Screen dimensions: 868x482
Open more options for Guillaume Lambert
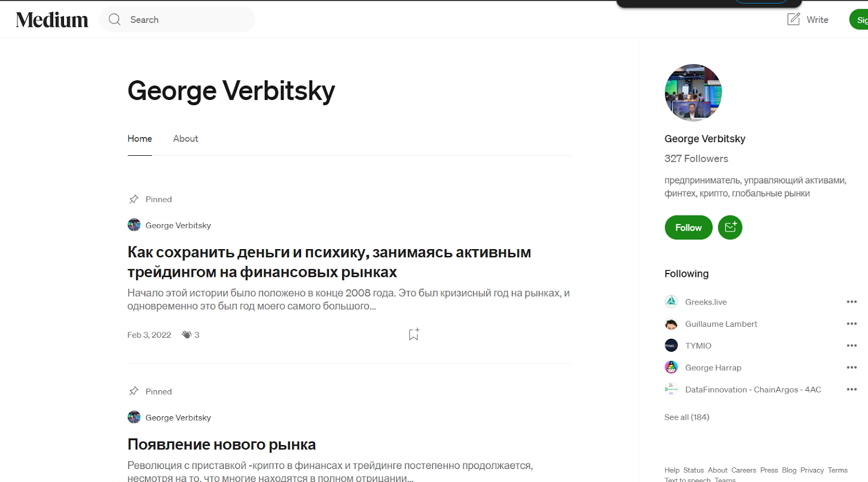click(x=852, y=324)
